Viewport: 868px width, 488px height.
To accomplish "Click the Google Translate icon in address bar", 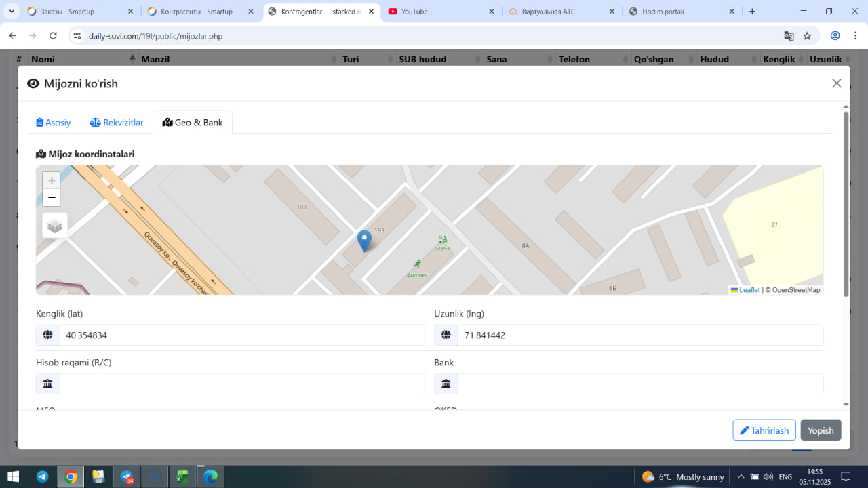I will [789, 36].
